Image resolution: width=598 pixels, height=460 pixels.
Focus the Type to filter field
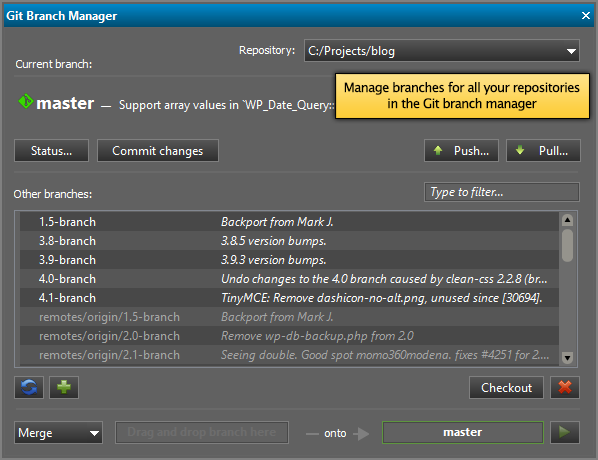coord(502,192)
